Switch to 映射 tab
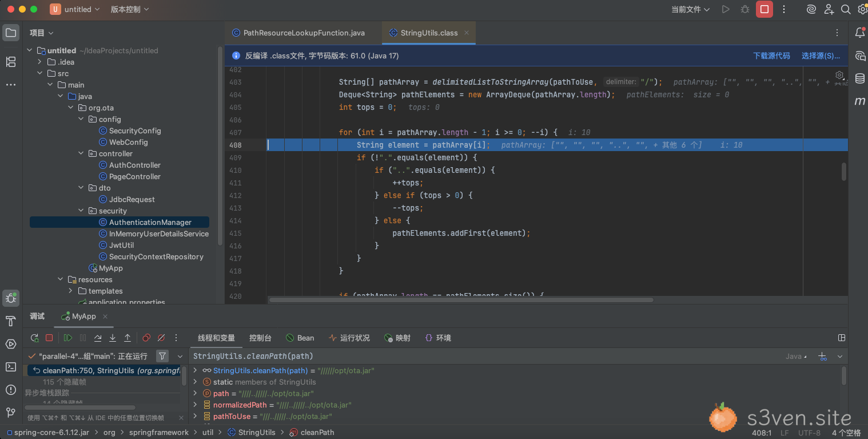 (397, 338)
